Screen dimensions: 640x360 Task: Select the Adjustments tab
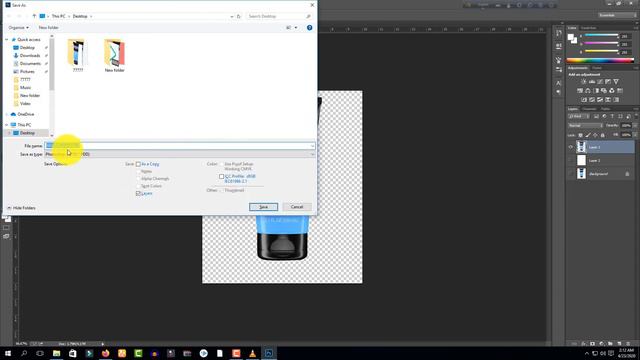(x=578, y=68)
